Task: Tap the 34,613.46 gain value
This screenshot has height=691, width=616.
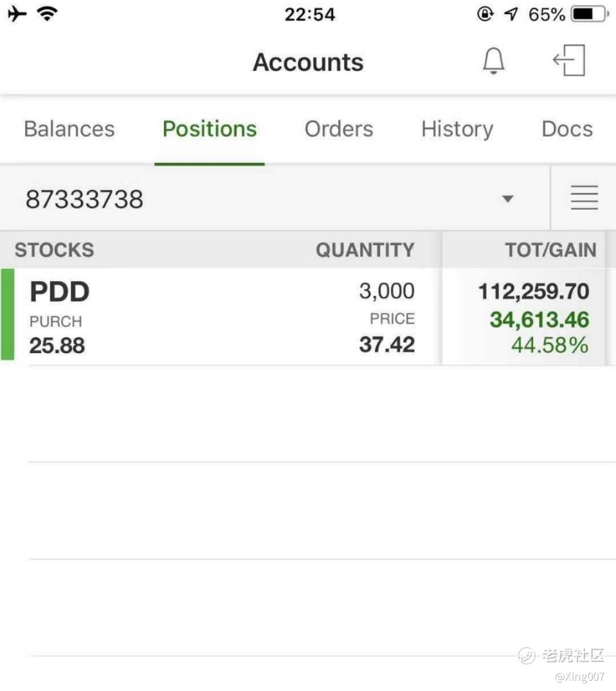Action: click(539, 319)
